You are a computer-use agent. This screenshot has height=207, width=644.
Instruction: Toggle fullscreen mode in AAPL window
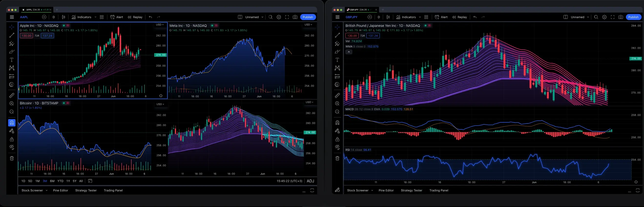point(287,17)
